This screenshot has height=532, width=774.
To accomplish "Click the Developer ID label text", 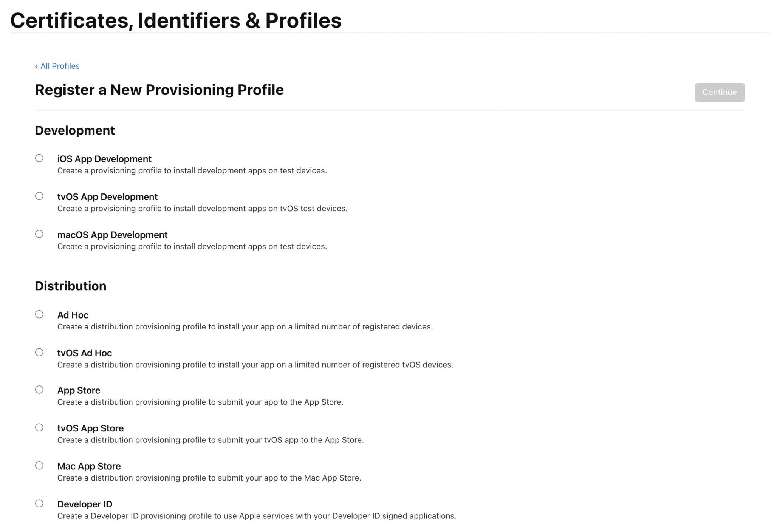I will (85, 504).
